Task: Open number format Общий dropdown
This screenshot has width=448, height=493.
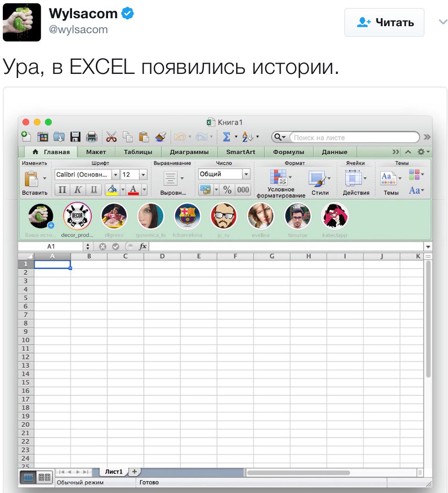Action: point(246,174)
